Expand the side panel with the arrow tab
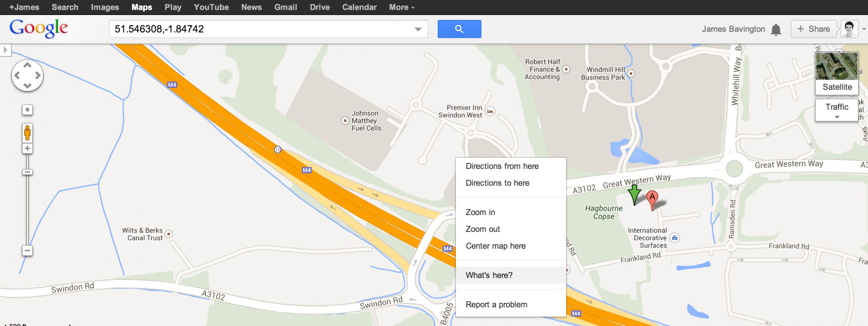Viewport: 868px width, 326px height. point(5,50)
